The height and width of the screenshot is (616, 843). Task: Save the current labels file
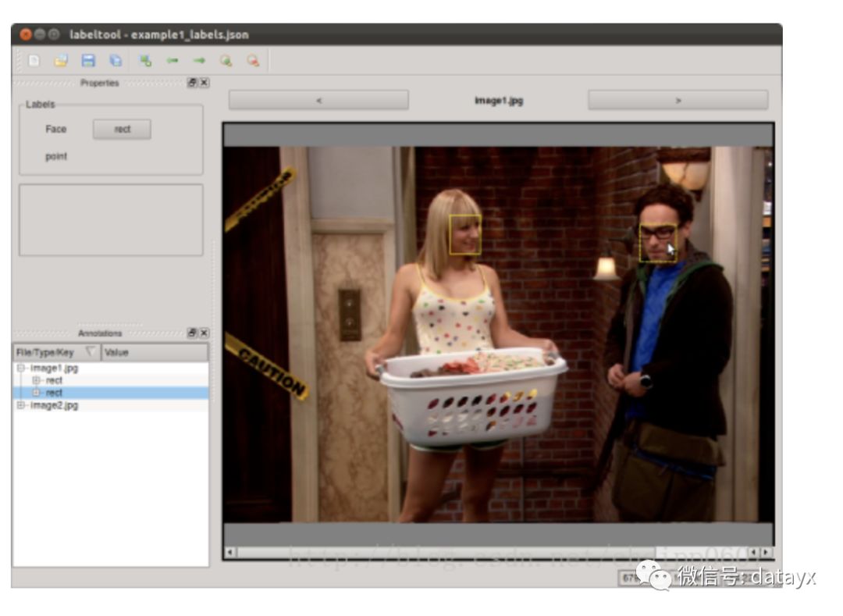88,61
